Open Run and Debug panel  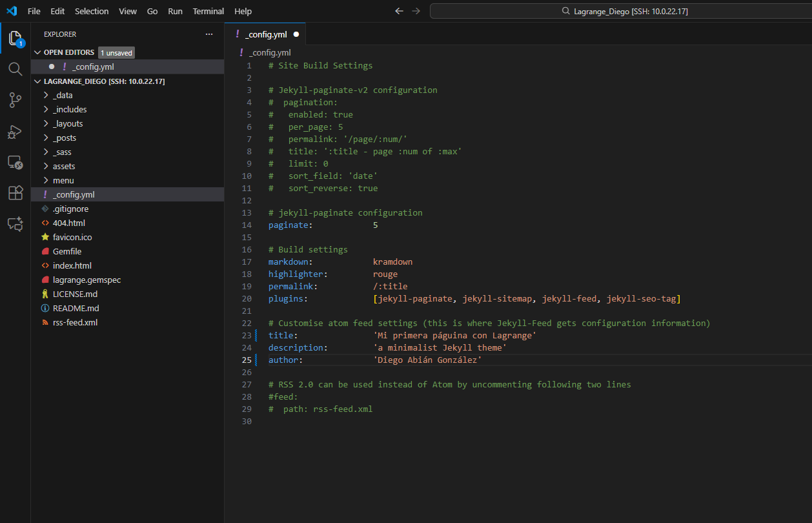pos(15,132)
